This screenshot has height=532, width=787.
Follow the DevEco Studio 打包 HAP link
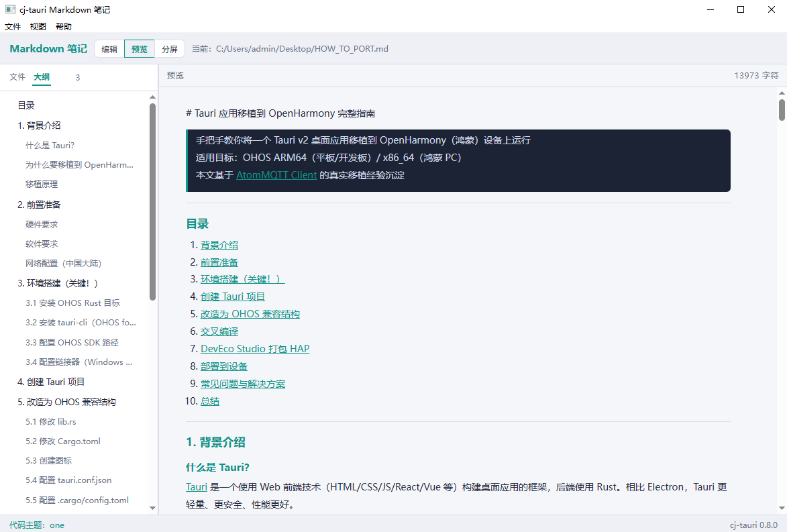[x=255, y=349]
